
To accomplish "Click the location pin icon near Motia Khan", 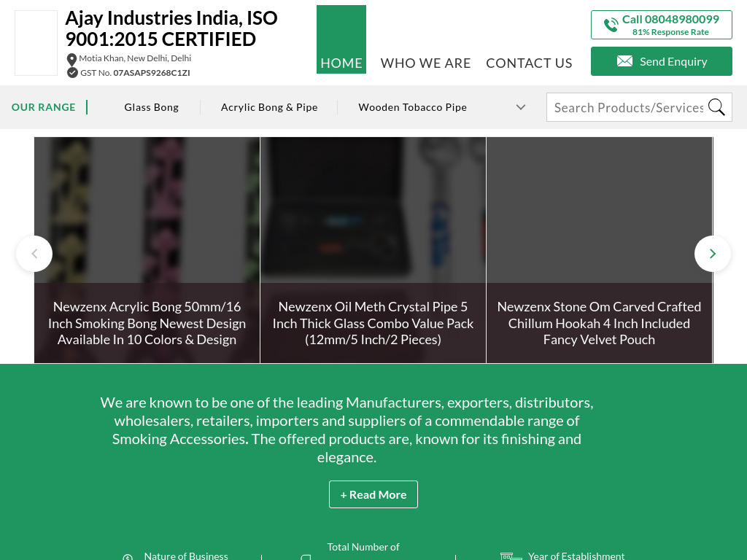I will 71,60.
